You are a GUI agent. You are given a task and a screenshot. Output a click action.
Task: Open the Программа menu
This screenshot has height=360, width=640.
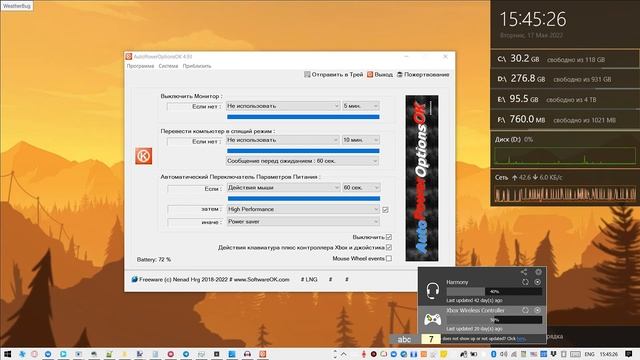coord(140,66)
